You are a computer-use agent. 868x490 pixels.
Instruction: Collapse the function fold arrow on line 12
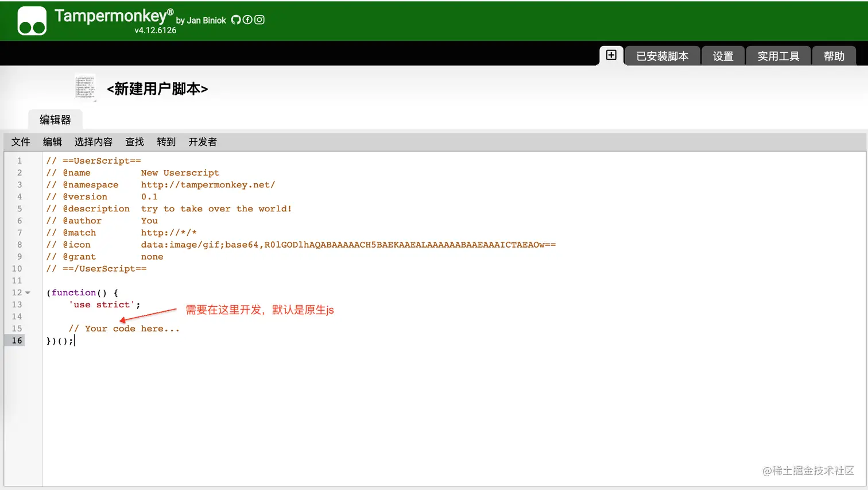(x=28, y=293)
